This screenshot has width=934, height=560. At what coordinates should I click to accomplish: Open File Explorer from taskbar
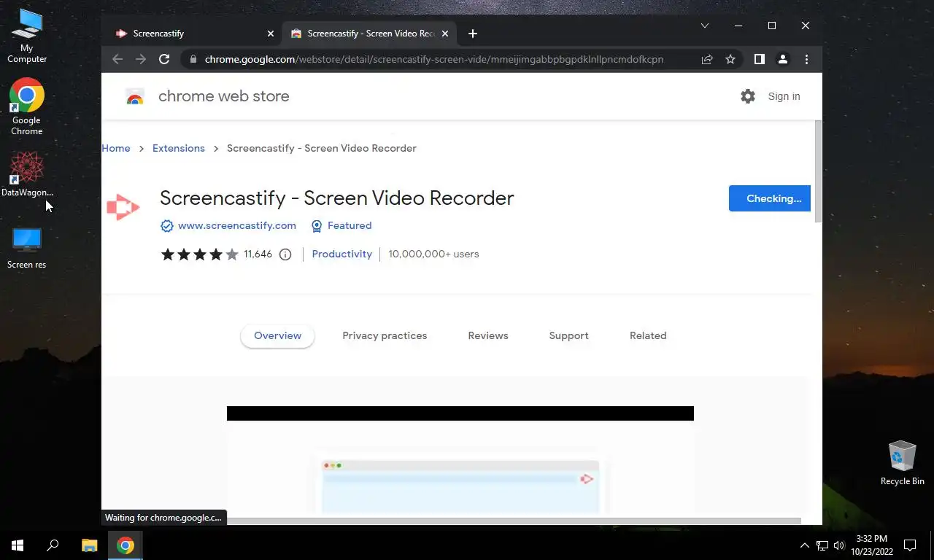tap(89, 545)
